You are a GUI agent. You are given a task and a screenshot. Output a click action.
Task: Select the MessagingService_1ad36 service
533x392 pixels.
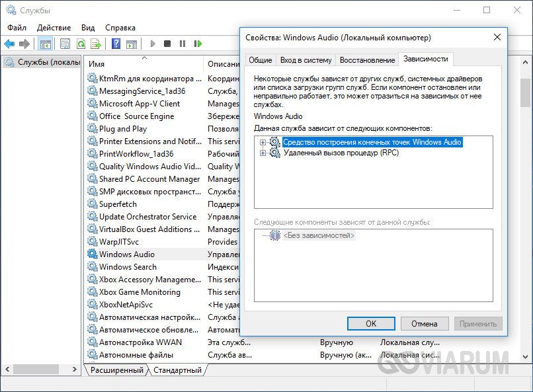click(x=142, y=91)
